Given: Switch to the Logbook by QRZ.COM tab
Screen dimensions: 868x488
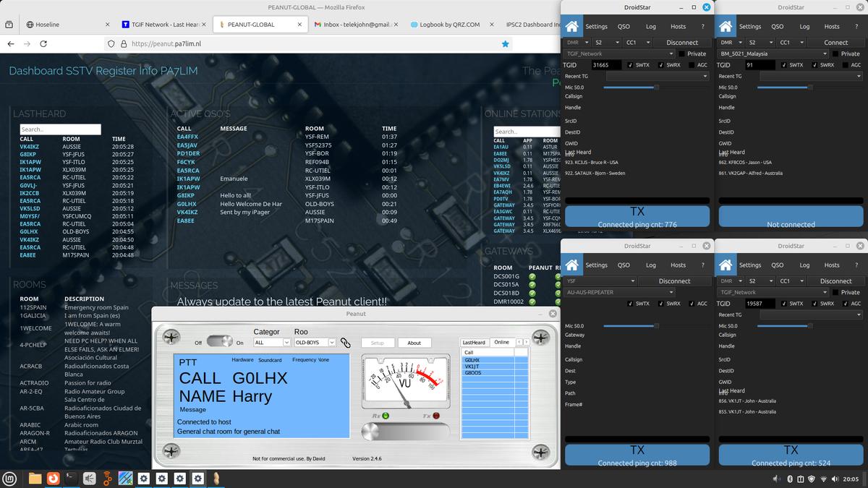Looking at the screenshot, I should click(x=450, y=25).
